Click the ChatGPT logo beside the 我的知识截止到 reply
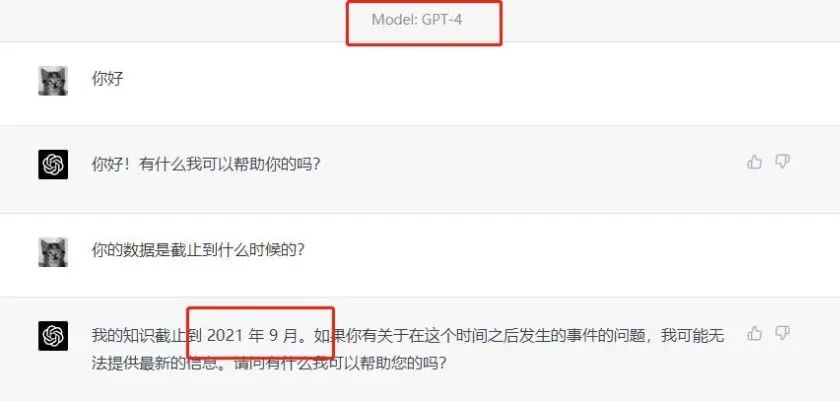840x401 pixels. 53,336
